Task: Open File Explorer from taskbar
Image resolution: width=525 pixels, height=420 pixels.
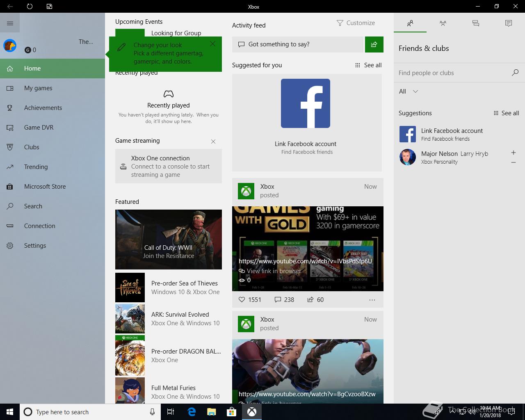Action: [211, 412]
